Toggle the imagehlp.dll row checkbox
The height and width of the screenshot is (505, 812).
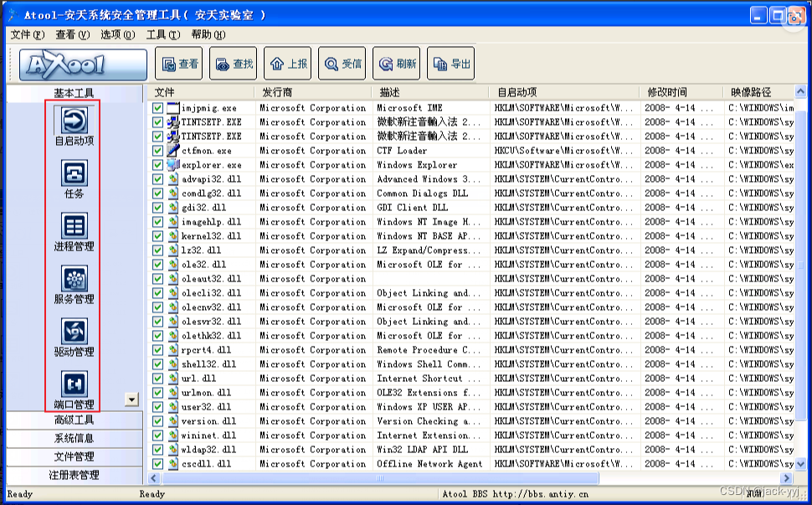(x=158, y=222)
